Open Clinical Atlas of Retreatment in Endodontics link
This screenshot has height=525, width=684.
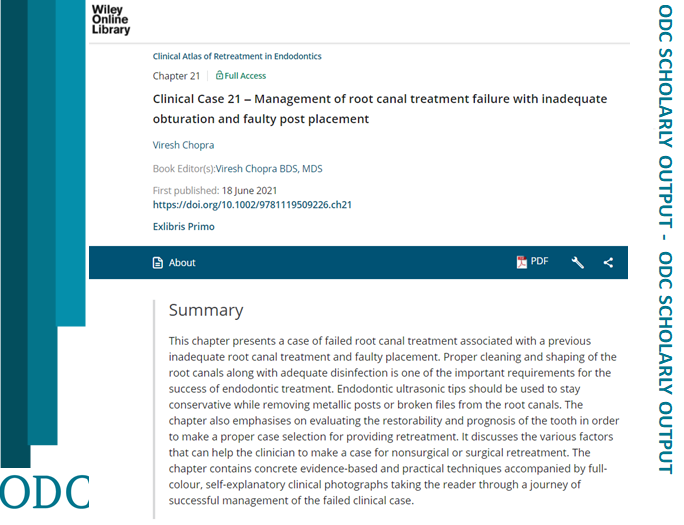coord(237,56)
